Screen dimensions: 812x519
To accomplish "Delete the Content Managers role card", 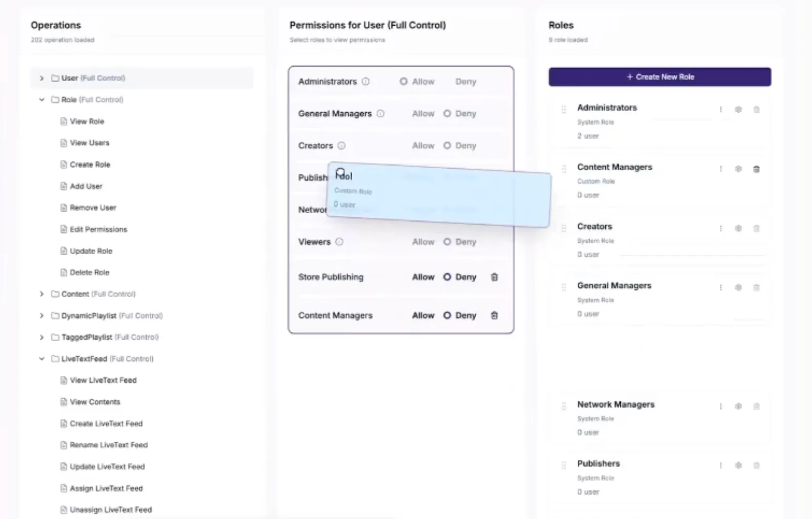I will 756,169.
